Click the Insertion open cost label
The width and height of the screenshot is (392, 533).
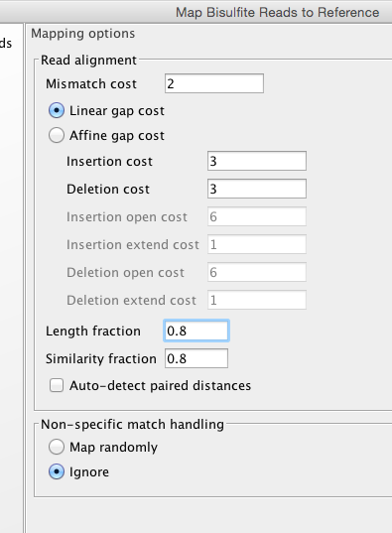(127, 217)
